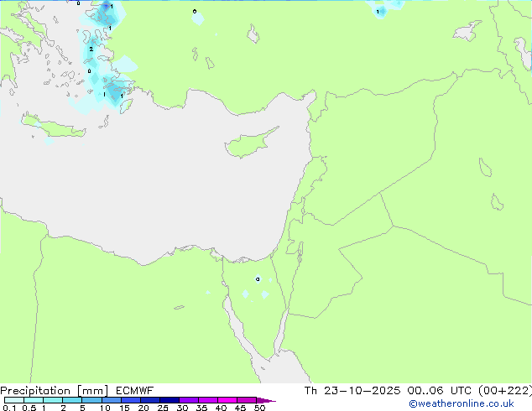Click the '0.1' legend scale label
Viewport: 532px width, 411px height.
pyautogui.click(x=9, y=408)
